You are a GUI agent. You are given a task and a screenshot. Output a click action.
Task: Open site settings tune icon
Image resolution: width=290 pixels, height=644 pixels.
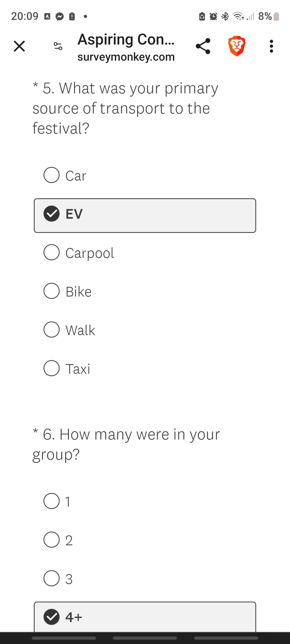58,46
